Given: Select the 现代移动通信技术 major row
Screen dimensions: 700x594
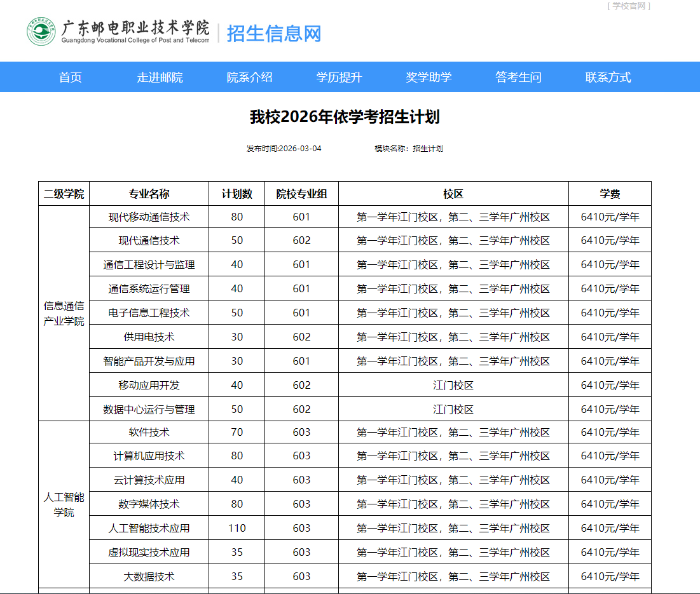Looking at the screenshot, I should click(148, 217).
